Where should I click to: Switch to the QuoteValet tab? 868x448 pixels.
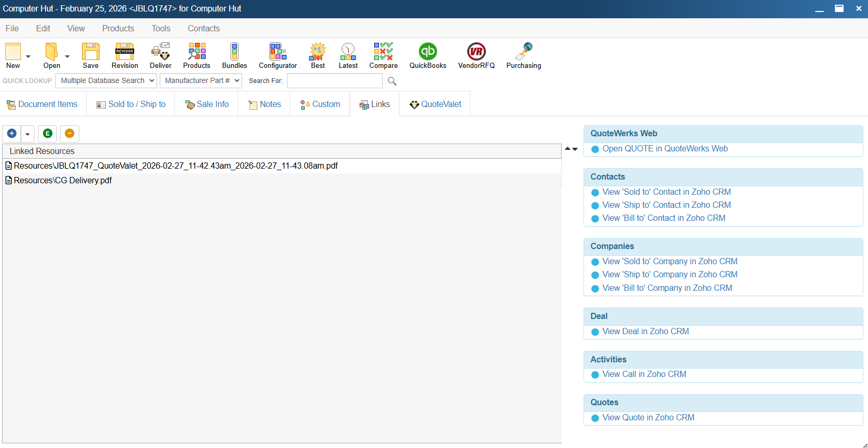coord(435,104)
